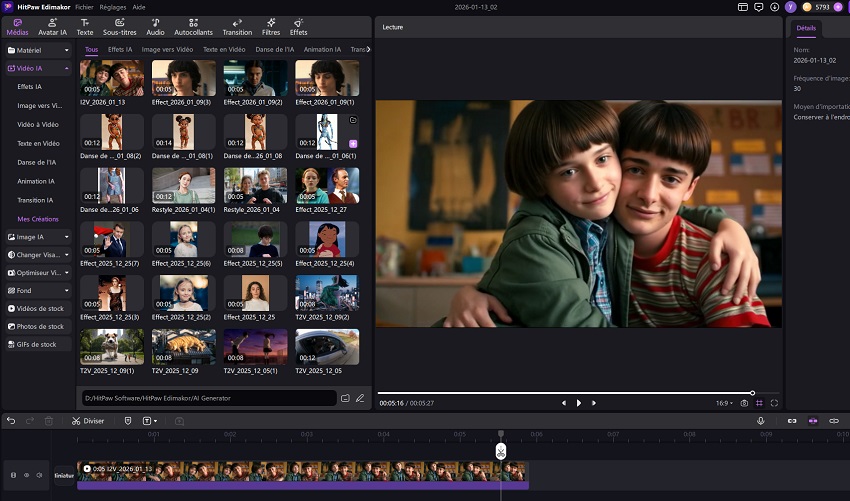This screenshot has width=850, height=501.
Task: Play the preview video
Action: pos(578,403)
